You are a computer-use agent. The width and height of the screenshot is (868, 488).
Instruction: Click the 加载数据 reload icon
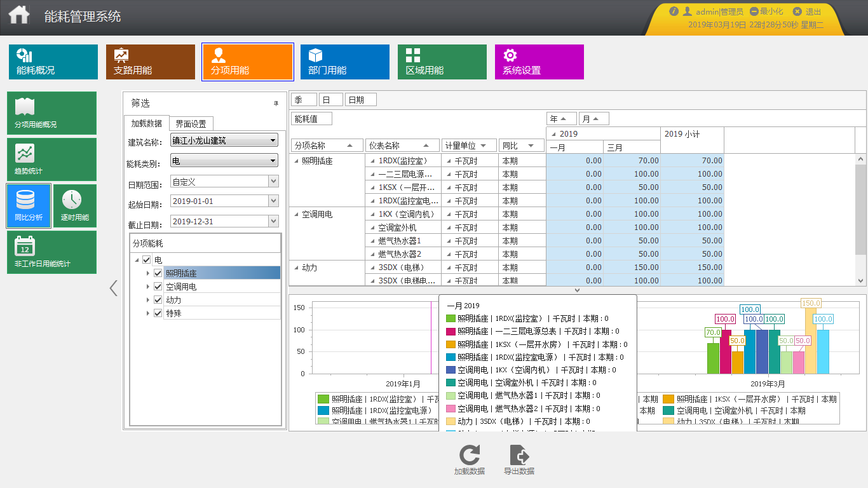point(470,455)
